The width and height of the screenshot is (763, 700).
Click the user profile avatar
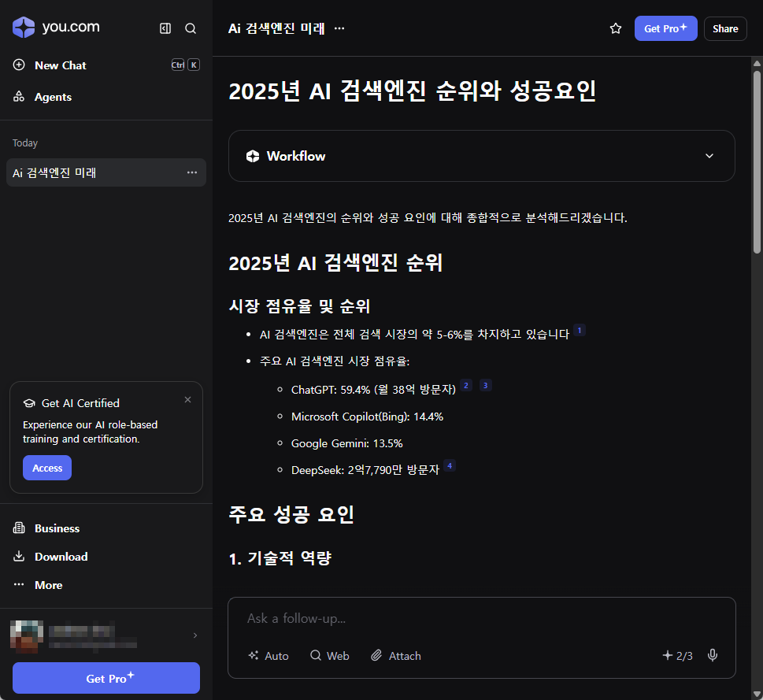point(27,635)
